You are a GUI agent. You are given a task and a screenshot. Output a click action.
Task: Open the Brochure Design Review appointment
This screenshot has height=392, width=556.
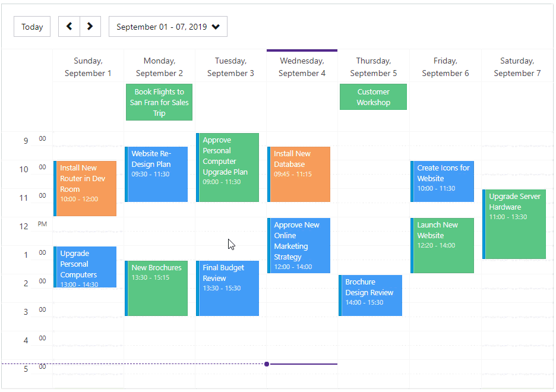click(371, 295)
